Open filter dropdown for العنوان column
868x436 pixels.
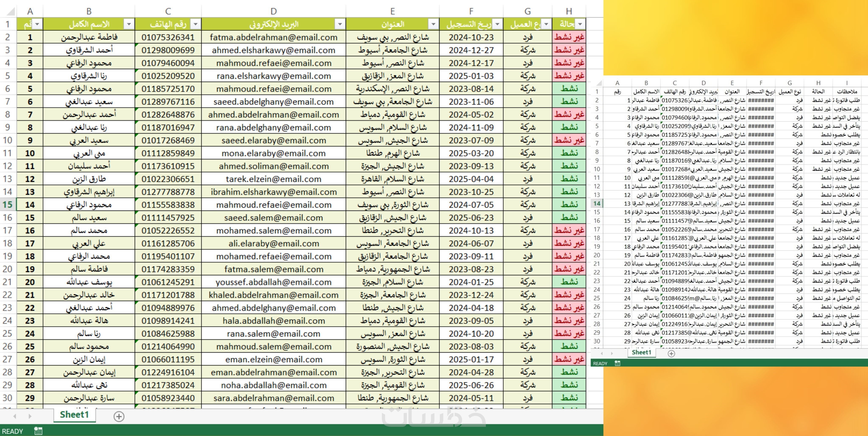click(433, 24)
